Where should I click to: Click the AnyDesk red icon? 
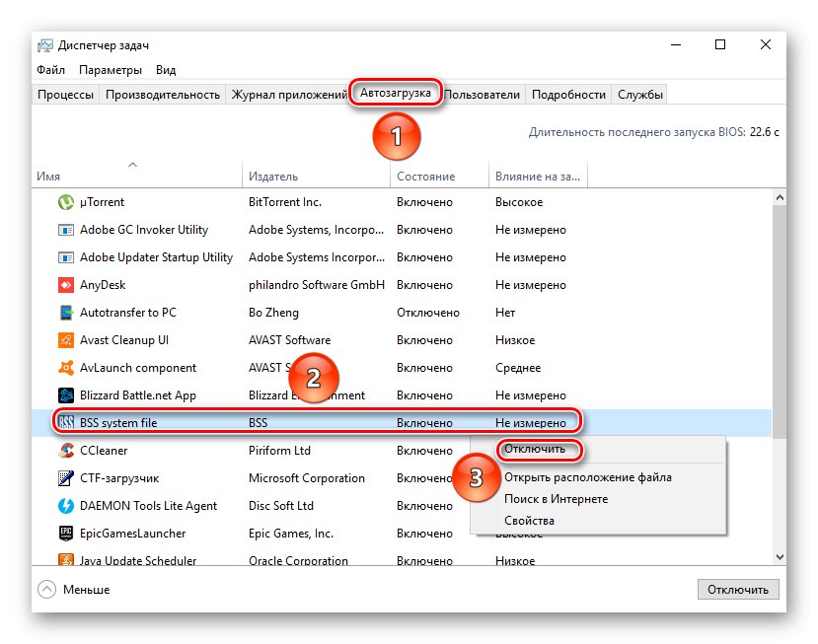pyautogui.click(x=66, y=285)
